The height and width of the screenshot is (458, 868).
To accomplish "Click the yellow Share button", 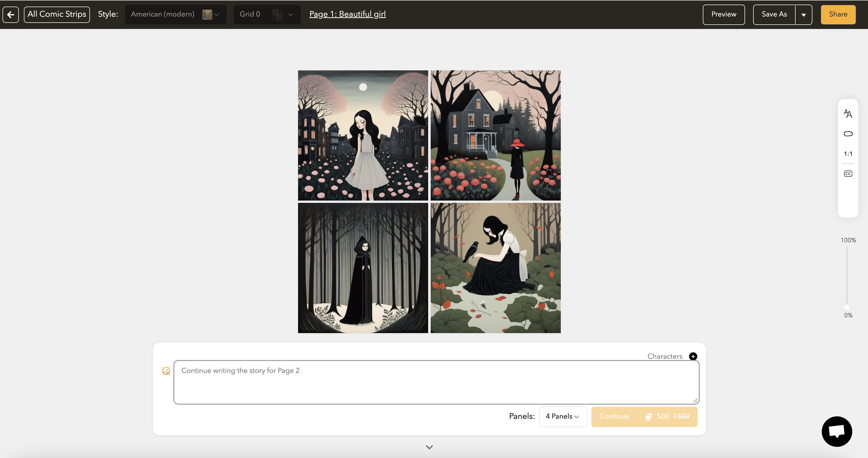I will (x=838, y=14).
